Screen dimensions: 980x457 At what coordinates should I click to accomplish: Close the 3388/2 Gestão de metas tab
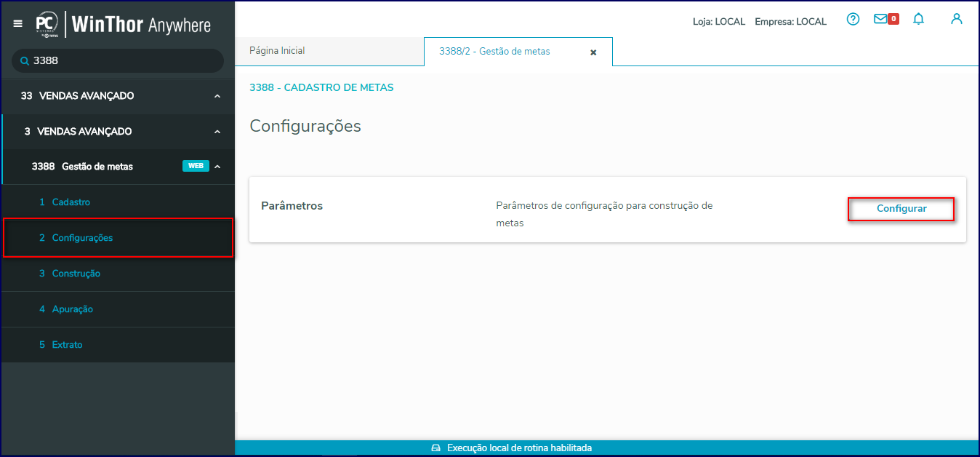click(x=593, y=52)
